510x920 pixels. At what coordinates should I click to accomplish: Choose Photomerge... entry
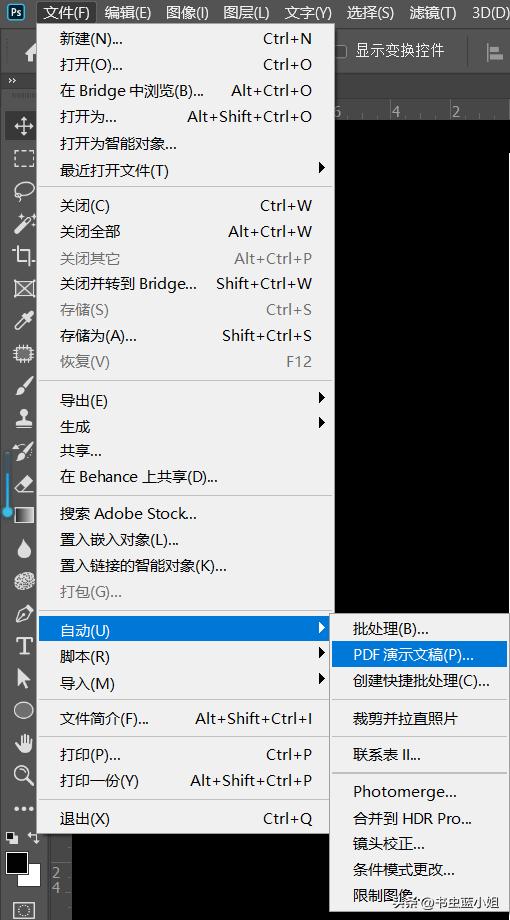click(419, 792)
